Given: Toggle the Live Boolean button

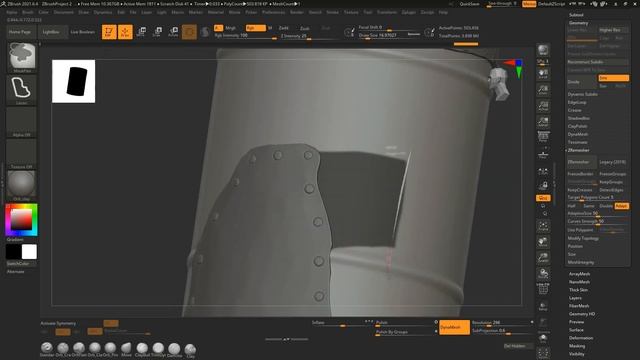Looking at the screenshot, I should pos(82,32).
